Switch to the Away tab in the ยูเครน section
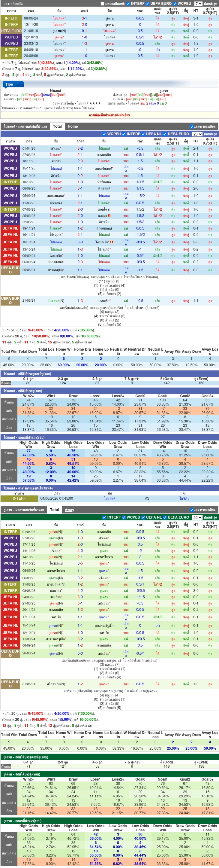The image size is (219, 868). 69,510
